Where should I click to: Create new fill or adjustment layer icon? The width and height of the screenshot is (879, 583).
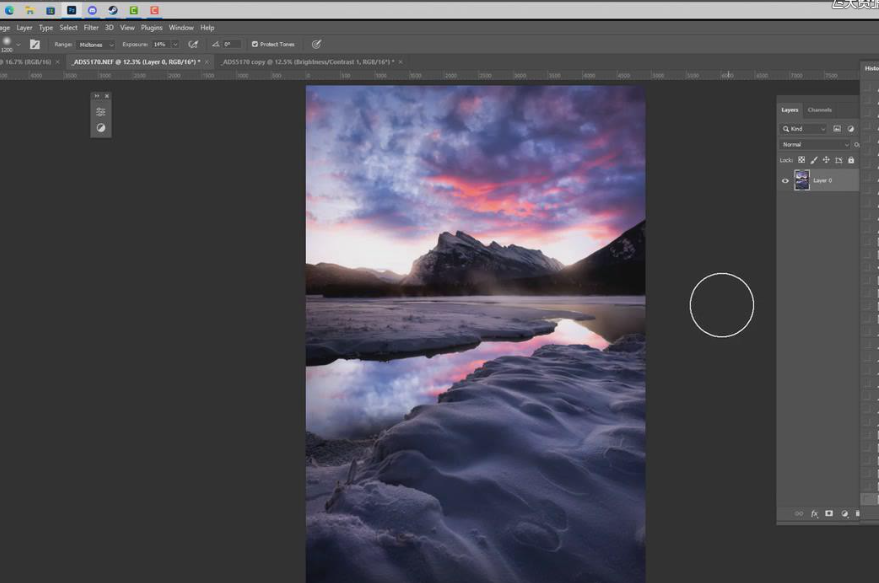[x=844, y=513]
